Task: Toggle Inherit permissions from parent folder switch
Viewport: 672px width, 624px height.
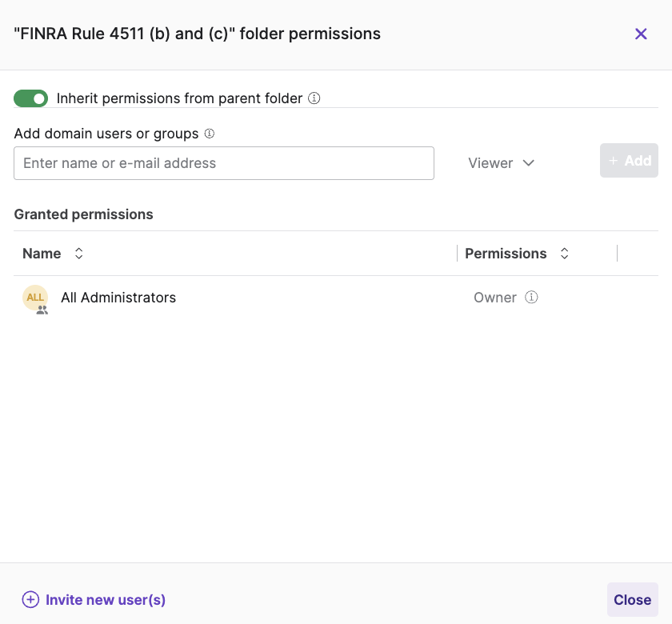Action: click(x=31, y=98)
